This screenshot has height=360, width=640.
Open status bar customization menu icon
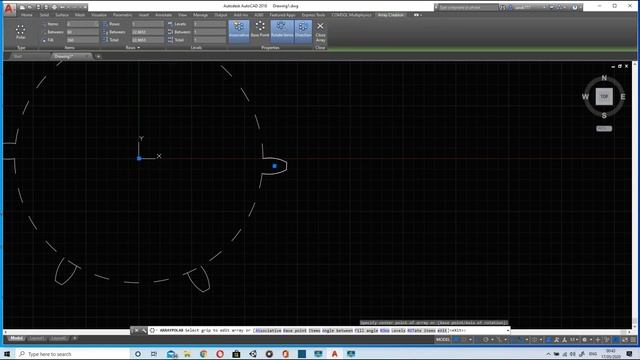pos(633,340)
